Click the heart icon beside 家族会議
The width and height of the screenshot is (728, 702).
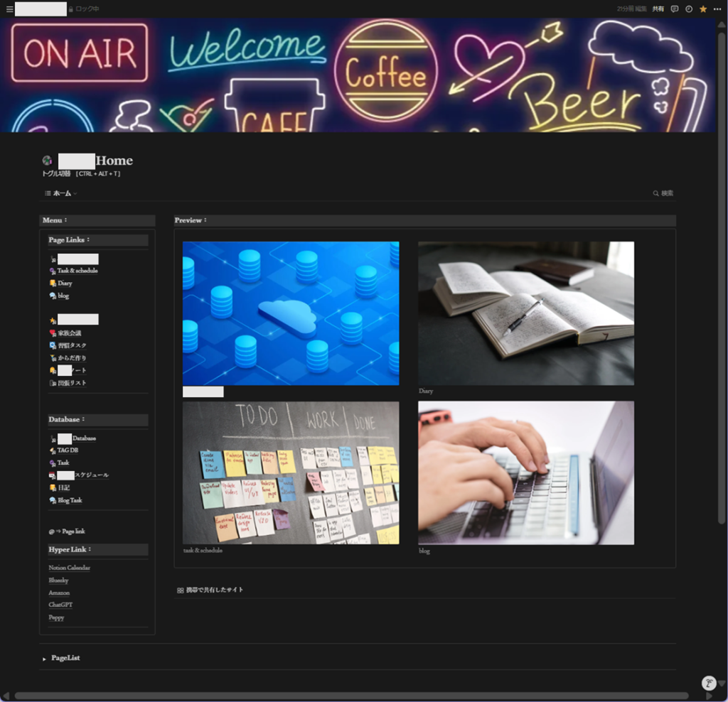click(53, 333)
